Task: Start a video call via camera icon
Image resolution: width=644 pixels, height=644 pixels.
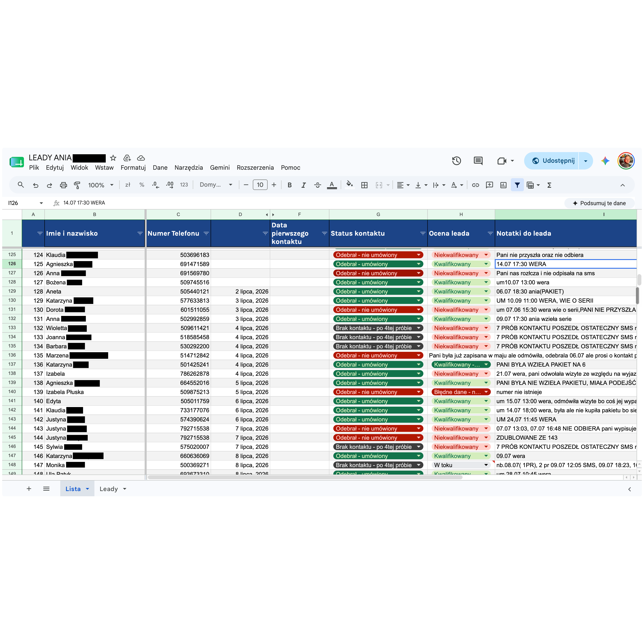Action: click(502, 161)
